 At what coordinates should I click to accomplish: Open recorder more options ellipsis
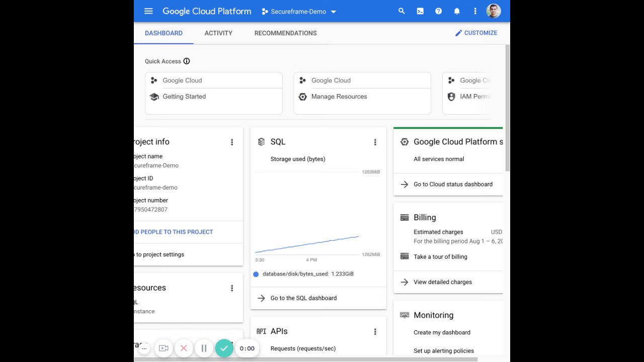point(144,348)
